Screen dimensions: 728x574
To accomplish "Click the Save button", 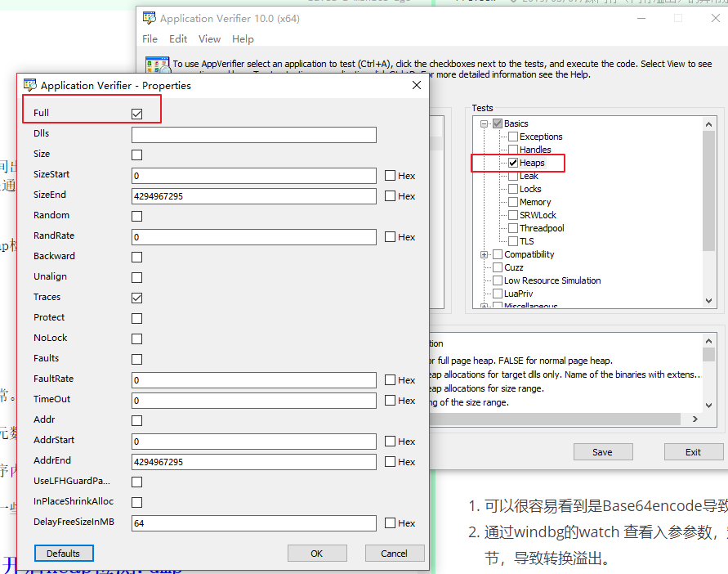I will pos(603,452).
